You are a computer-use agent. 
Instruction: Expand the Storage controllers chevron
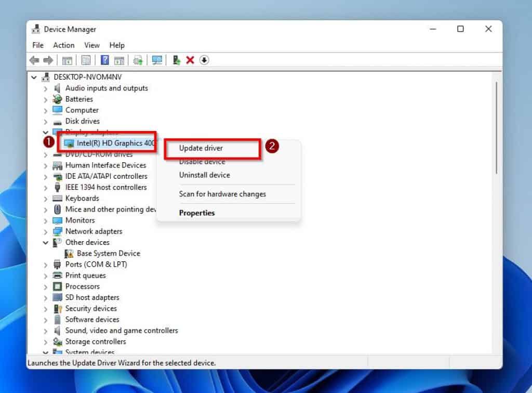[x=46, y=342]
